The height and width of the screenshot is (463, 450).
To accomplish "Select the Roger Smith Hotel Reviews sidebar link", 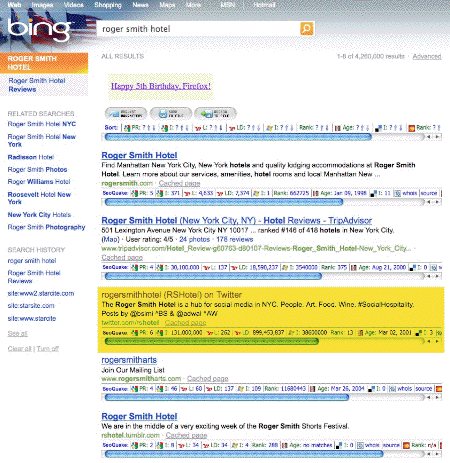I will pyautogui.click(x=37, y=85).
